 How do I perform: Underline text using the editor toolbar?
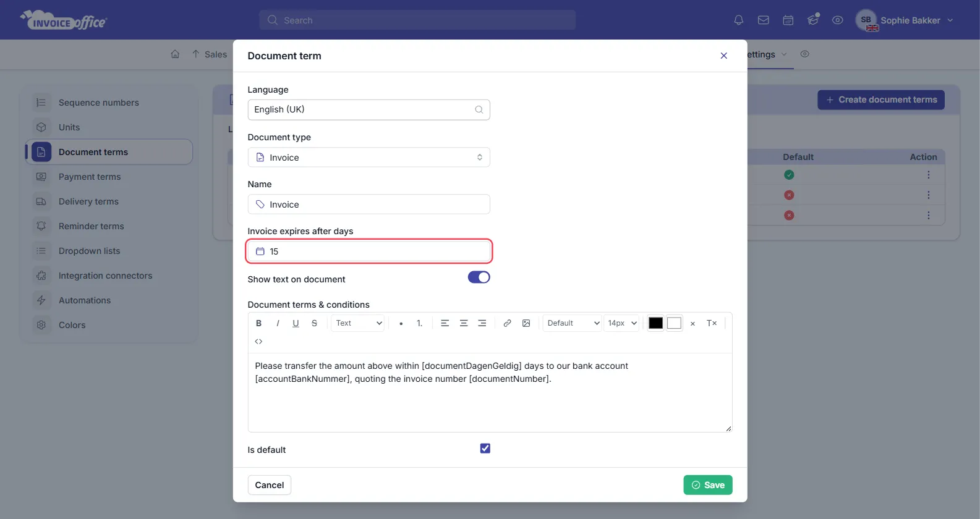coord(296,323)
